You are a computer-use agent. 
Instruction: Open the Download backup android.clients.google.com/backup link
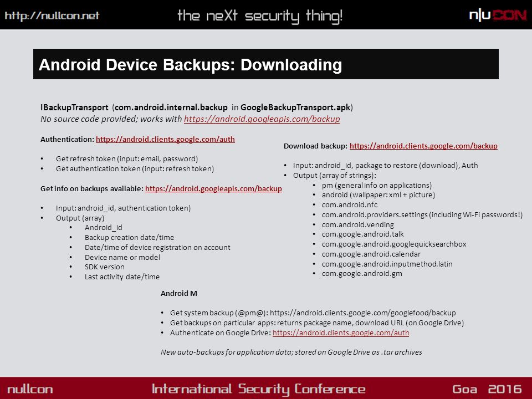423,146
